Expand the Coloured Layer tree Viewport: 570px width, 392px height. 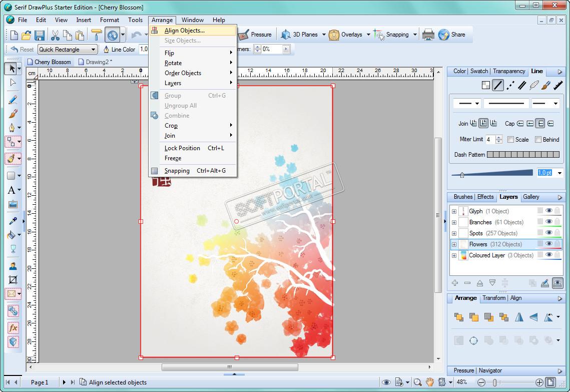(x=454, y=256)
